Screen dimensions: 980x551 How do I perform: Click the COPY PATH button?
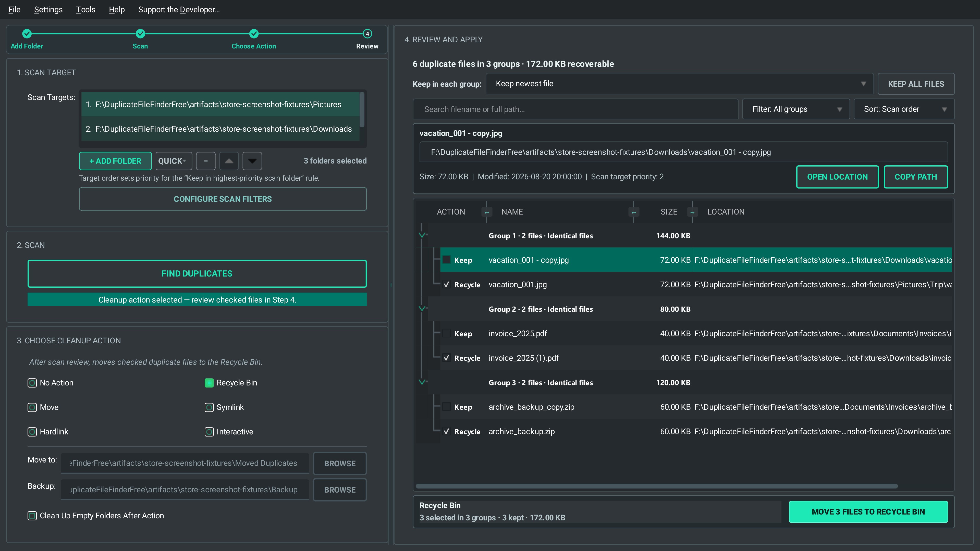[916, 177]
